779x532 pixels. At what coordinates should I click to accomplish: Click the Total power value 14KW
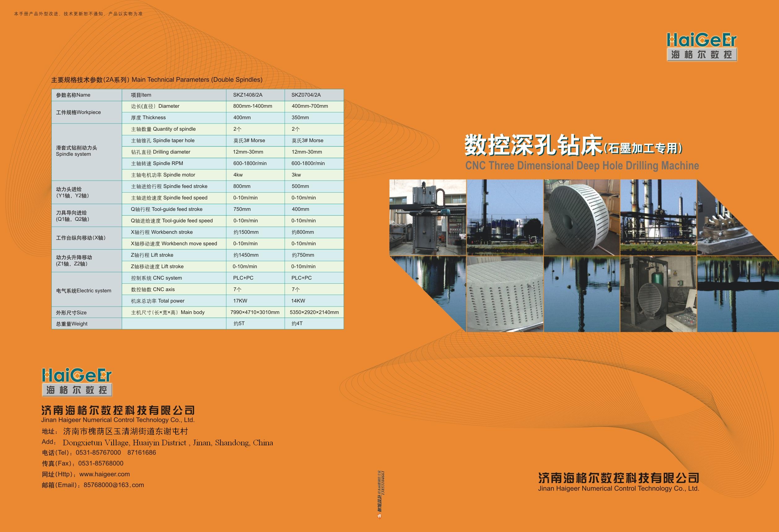(298, 300)
